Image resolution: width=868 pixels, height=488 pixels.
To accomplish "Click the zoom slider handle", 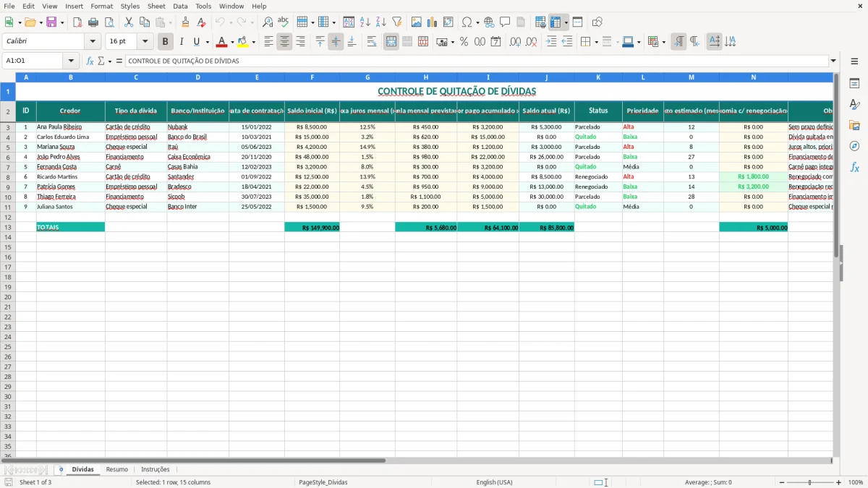I will coord(809,482).
